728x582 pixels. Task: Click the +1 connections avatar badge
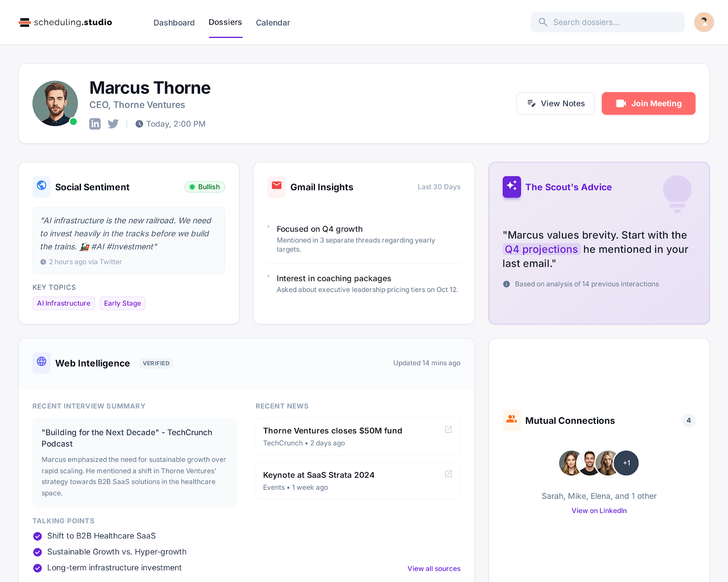tap(626, 463)
